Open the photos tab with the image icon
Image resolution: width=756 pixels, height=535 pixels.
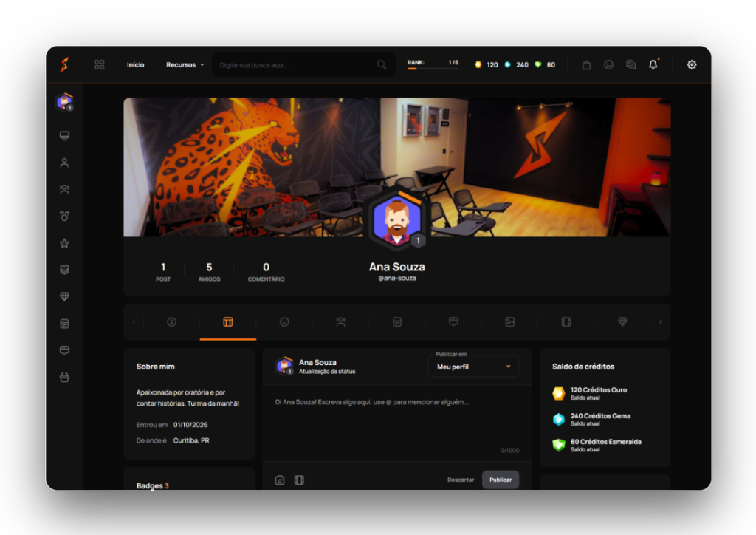[x=509, y=321]
